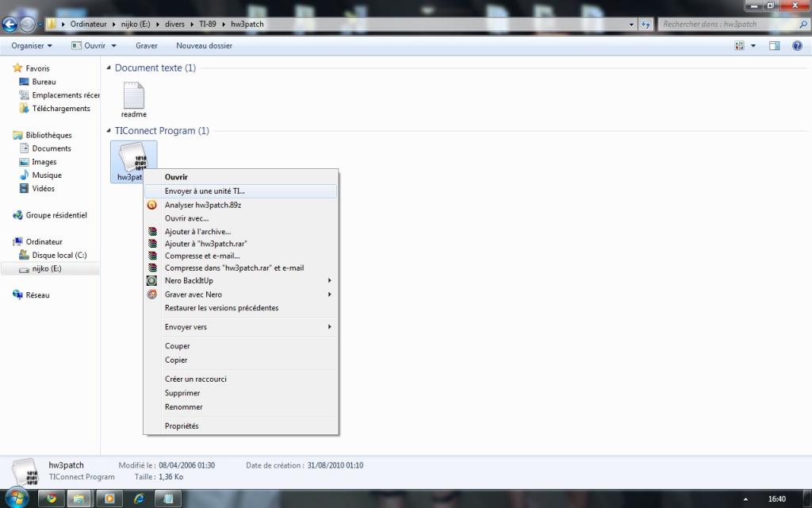Open Groupe résidentiel

[50, 215]
